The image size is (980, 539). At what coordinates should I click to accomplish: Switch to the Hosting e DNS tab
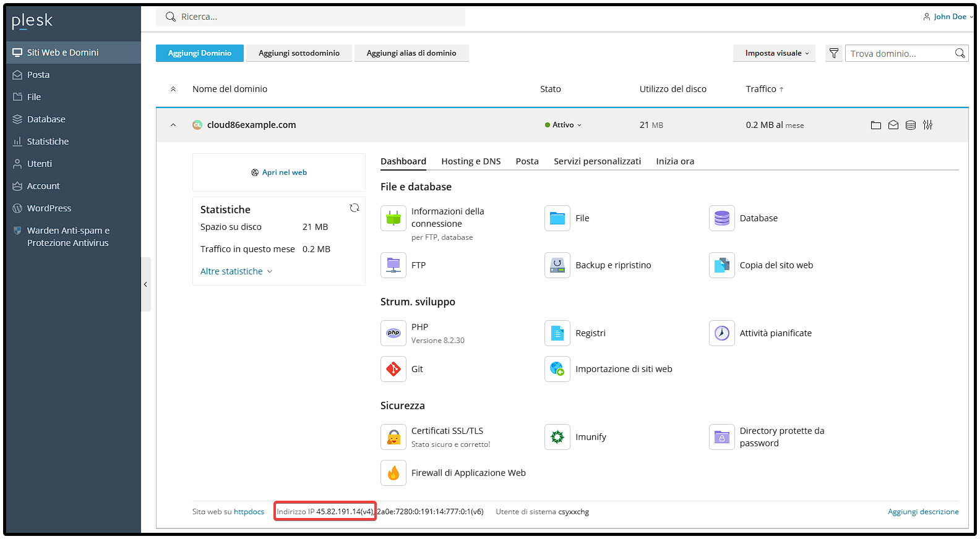(471, 161)
